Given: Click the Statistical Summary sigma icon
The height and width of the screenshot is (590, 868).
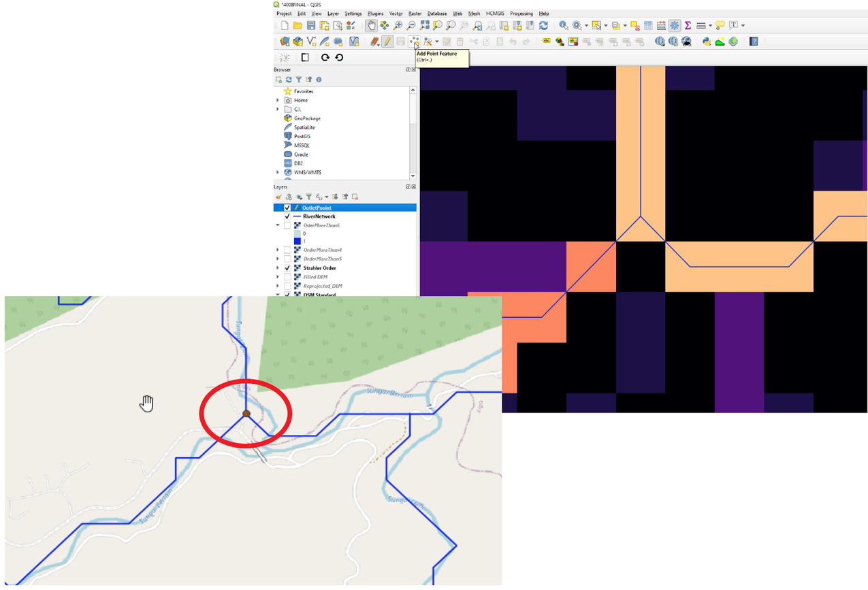Looking at the screenshot, I should 688,26.
